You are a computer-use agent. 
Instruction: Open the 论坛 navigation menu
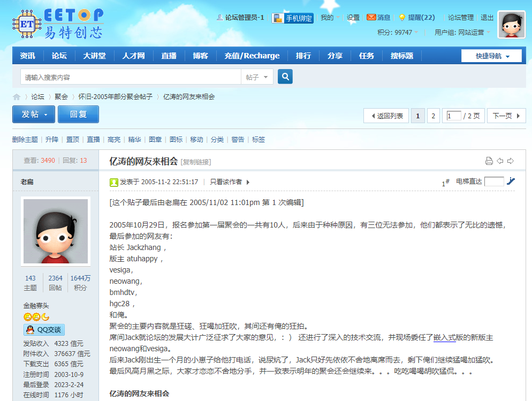tap(60, 55)
